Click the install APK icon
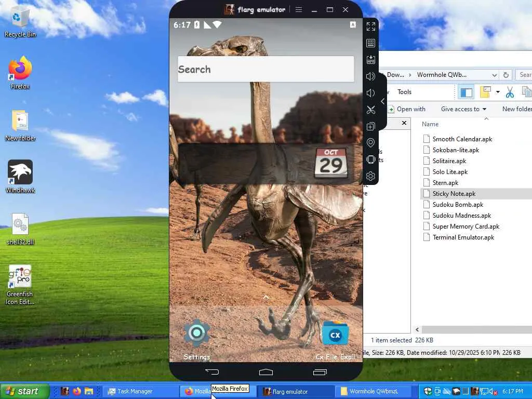532x399 pixels. [x=370, y=60]
